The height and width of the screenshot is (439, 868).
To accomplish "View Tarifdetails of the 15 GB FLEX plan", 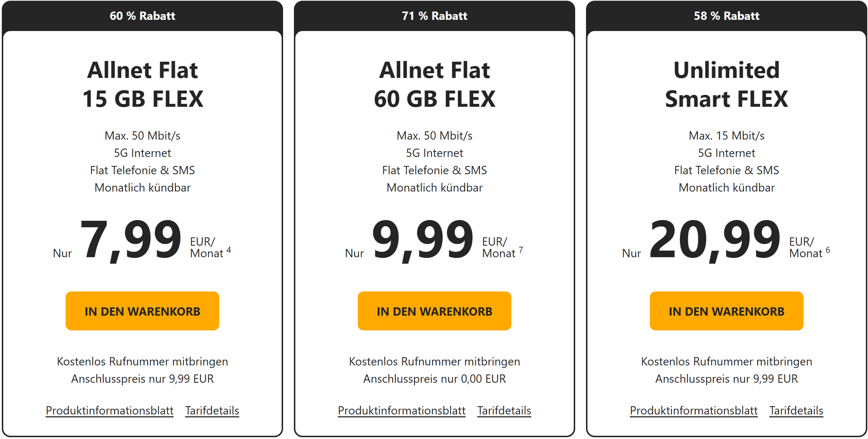I will pyautogui.click(x=212, y=411).
